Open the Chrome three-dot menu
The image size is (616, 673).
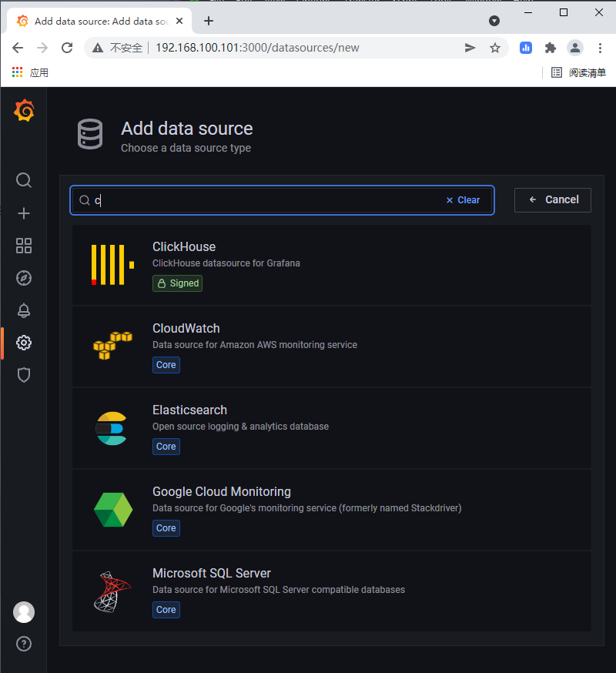point(600,48)
